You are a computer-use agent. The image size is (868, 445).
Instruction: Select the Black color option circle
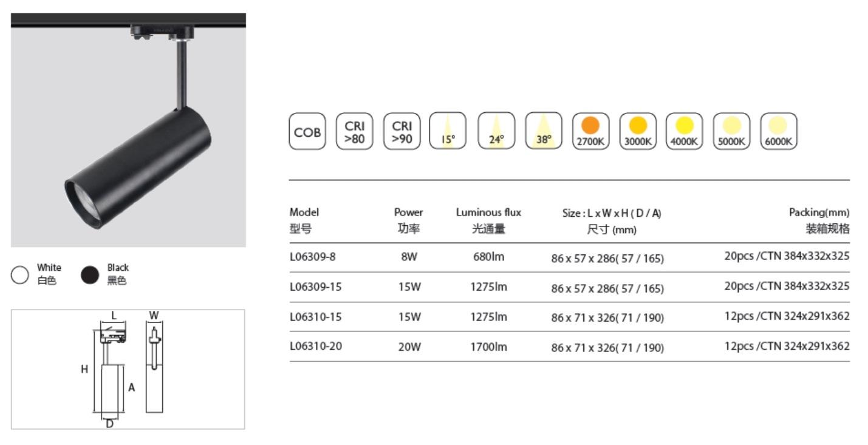[x=90, y=275]
